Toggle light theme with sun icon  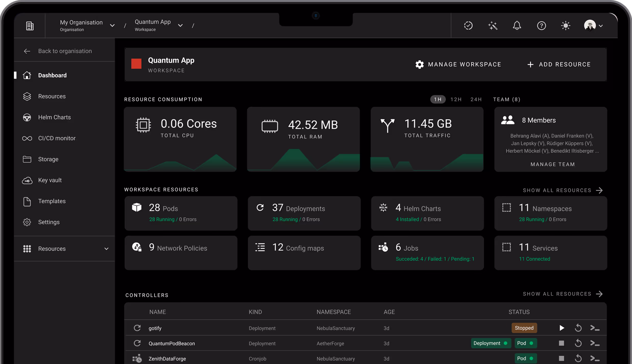pyautogui.click(x=565, y=26)
